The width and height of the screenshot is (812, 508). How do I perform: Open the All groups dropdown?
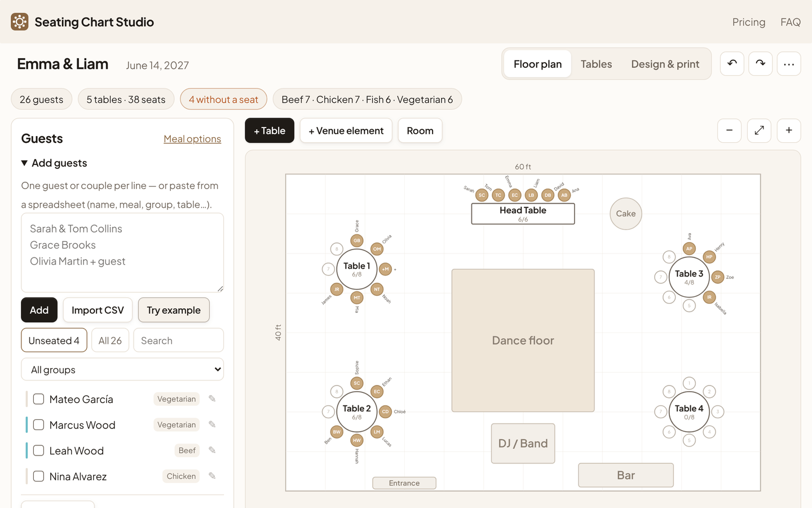point(122,370)
